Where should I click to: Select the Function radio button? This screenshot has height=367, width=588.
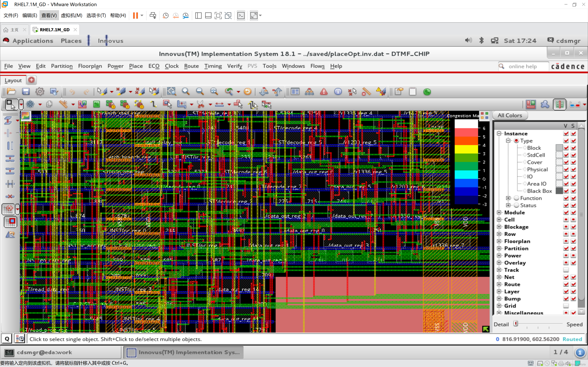tap(517, 198)
